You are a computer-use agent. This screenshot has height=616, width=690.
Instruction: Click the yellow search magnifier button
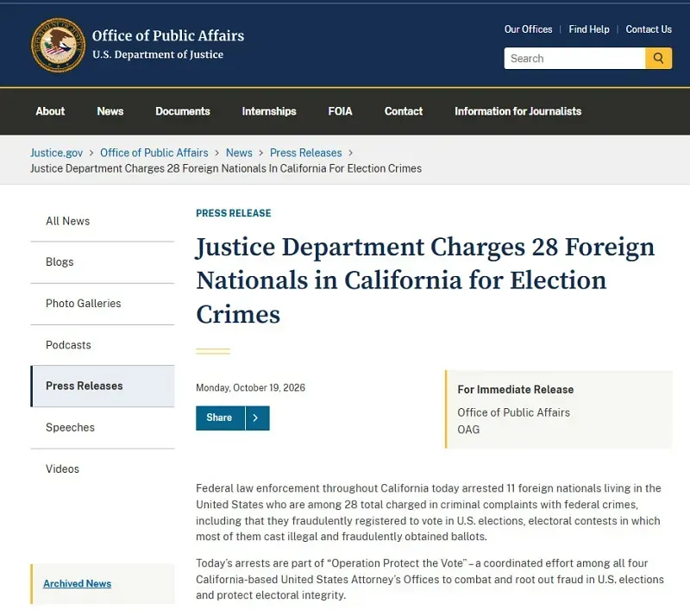tap(658, 58)
